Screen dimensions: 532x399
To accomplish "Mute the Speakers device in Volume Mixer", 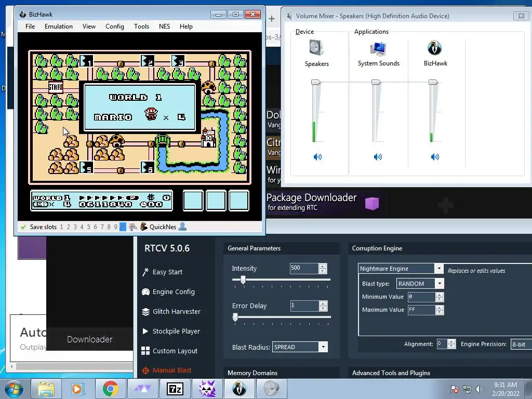I will [317, 157].
